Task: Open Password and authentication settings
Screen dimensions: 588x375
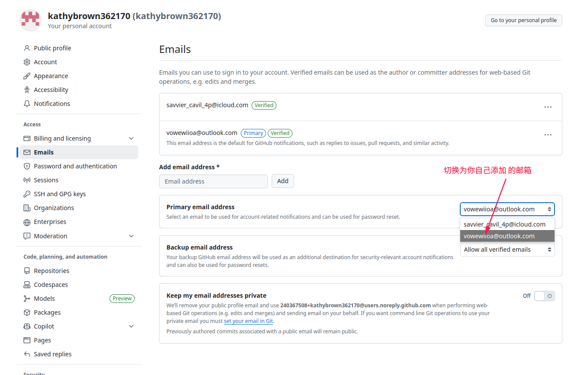Action: [75, 166]
